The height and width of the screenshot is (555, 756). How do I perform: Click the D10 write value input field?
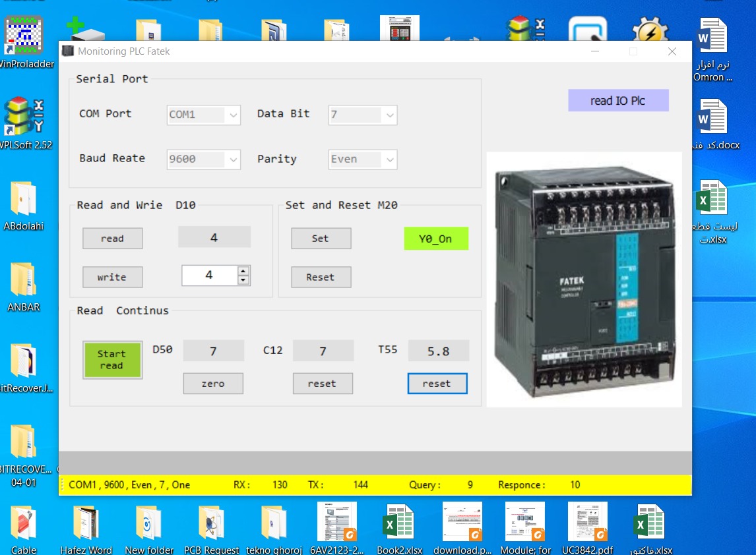(x=209, y=276)
